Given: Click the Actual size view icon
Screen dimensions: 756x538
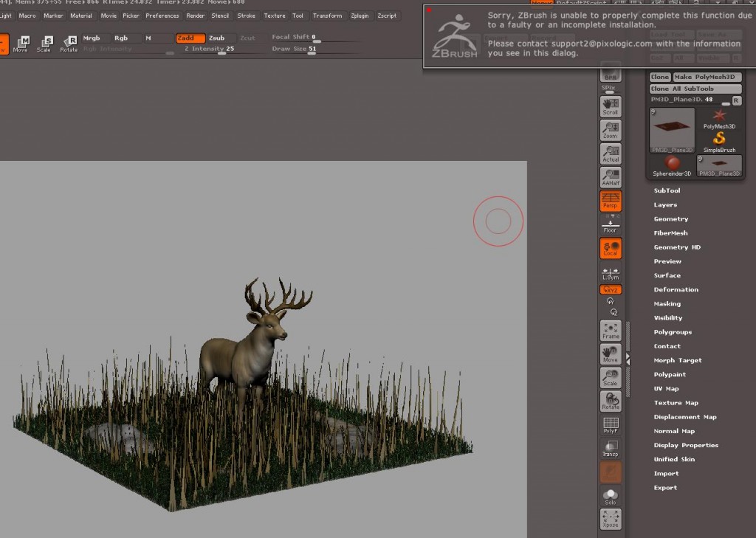Looking at the screenshot, I should tap(610, 154).
